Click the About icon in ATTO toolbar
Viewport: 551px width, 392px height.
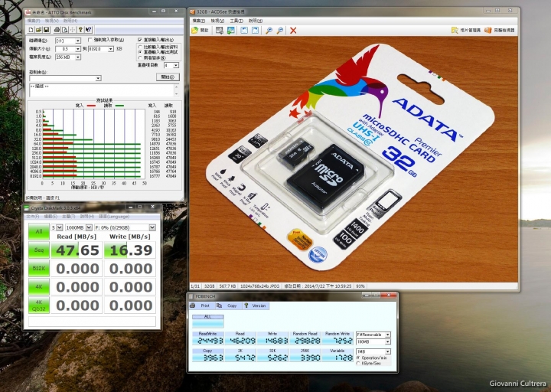pos(80,30)
